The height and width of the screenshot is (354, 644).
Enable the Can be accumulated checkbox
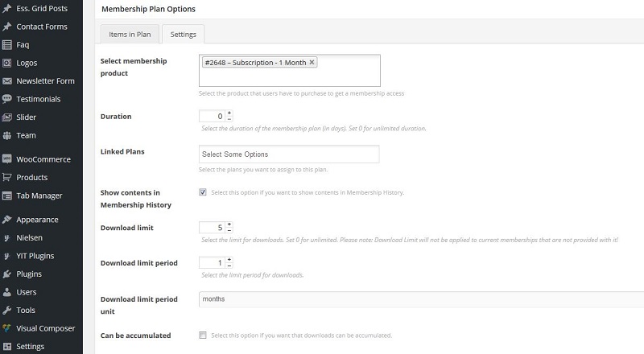click(x=203, y=335)
